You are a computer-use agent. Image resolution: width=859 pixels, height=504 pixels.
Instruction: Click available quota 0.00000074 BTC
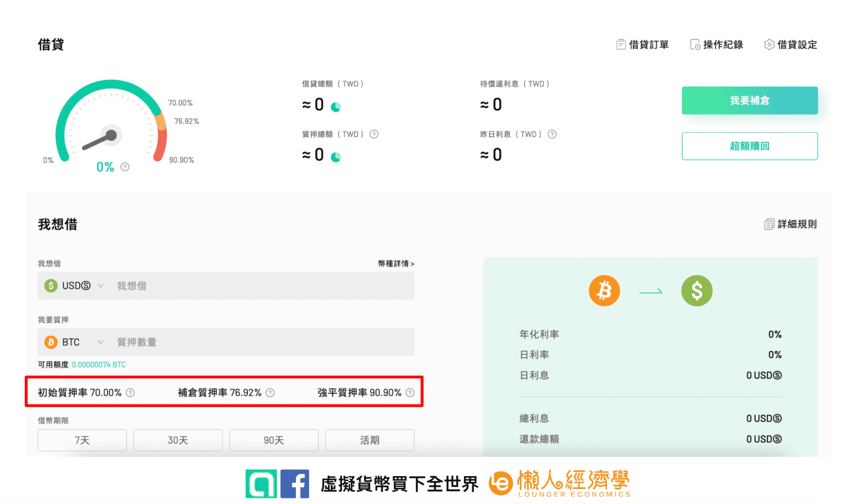[x=99, y=364]
